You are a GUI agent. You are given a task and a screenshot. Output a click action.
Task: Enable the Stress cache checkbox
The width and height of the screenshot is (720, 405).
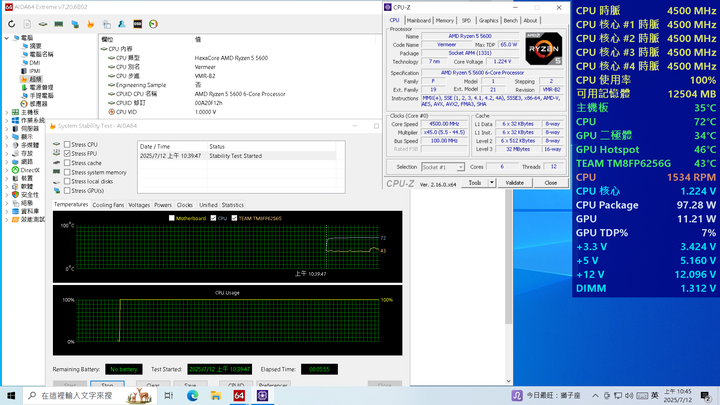pyautogui.click(x=67, y=163)
